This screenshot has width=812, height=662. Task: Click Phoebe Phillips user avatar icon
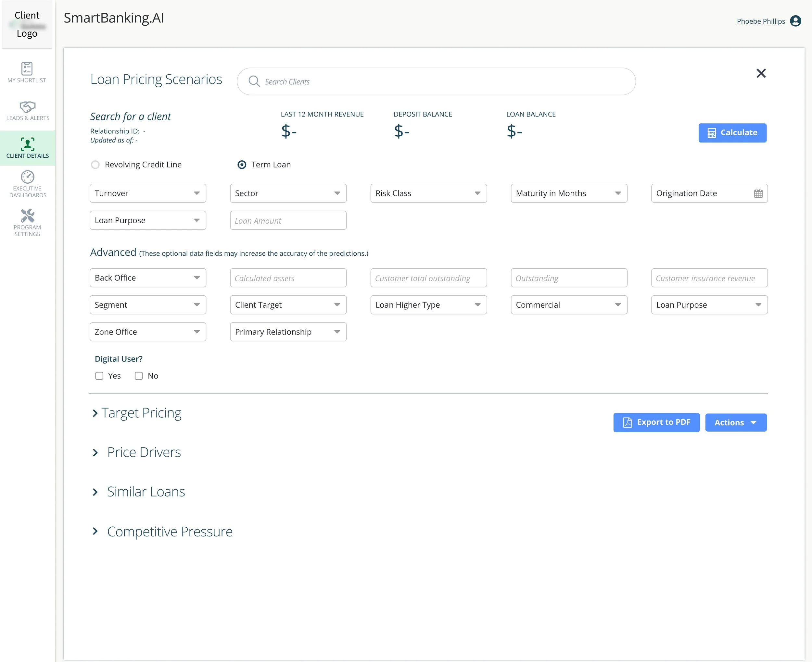point(795,21)
